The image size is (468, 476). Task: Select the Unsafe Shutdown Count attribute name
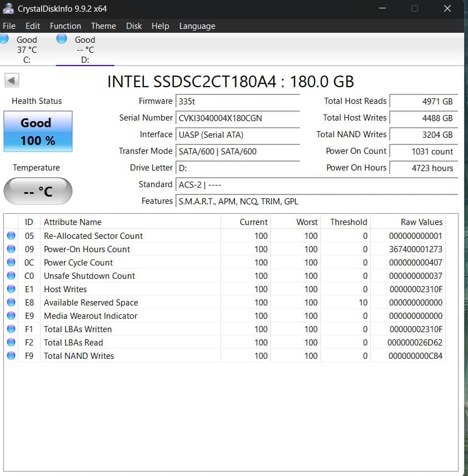pos(89,276)
